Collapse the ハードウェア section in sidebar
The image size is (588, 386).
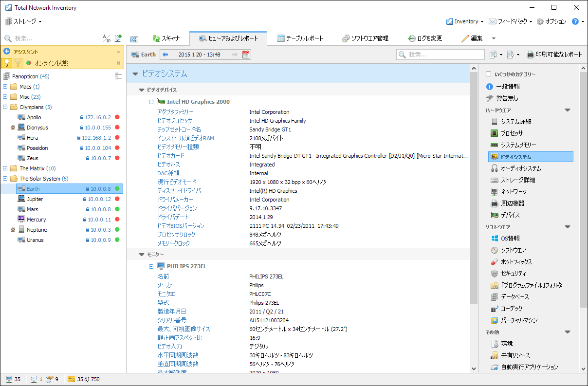(567, 110)
